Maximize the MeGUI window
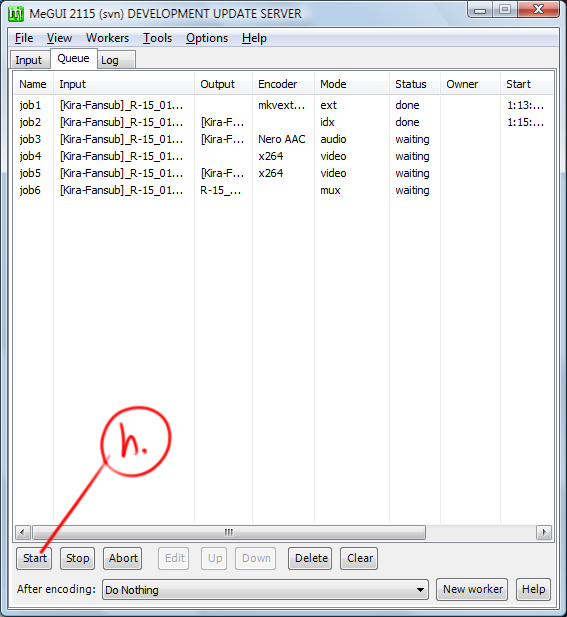This screenshot has width=567, height=617. click(505, 9)
